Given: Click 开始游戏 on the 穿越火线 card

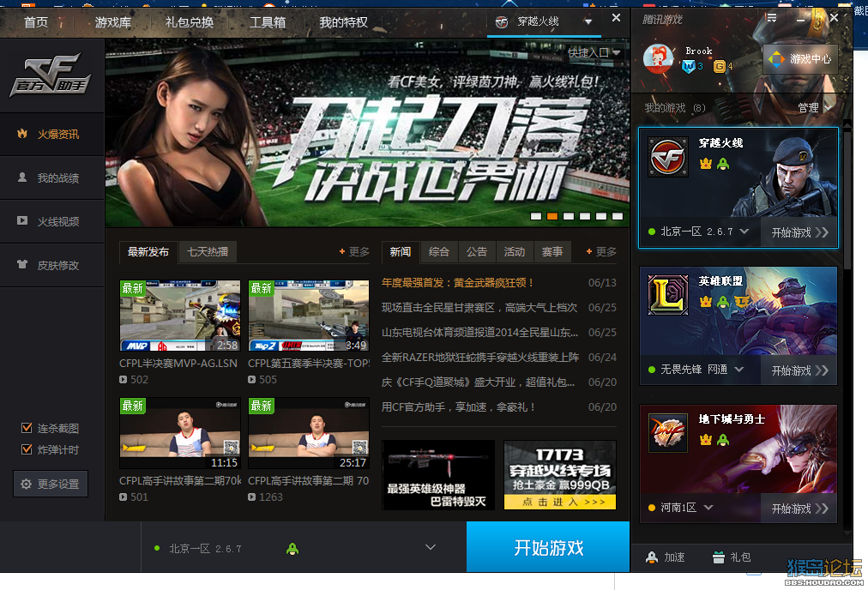Looking at the screenshot, I should (800, 232).
